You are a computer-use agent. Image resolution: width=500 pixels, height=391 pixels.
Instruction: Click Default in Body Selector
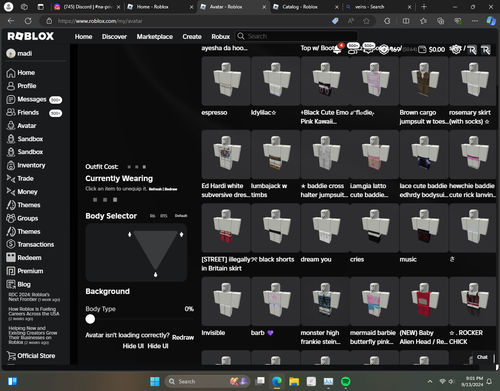(181, 216)
